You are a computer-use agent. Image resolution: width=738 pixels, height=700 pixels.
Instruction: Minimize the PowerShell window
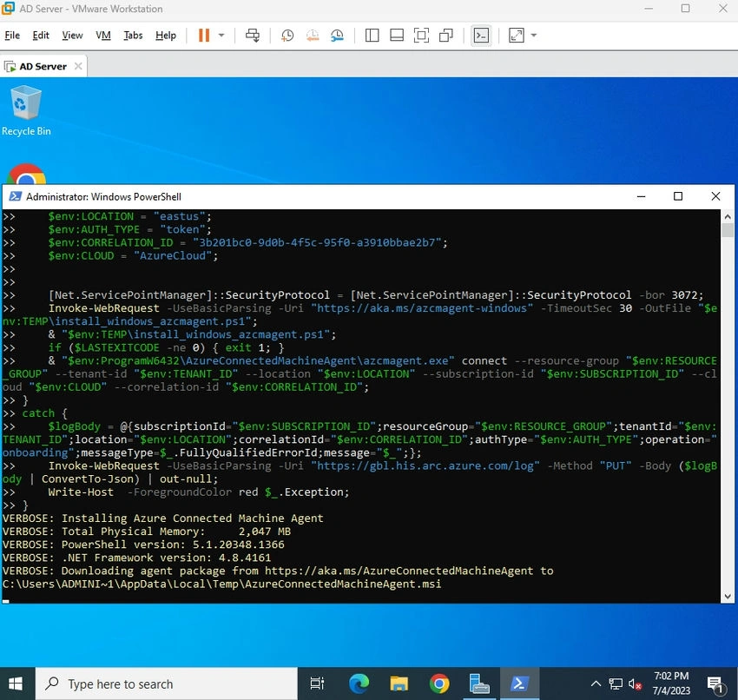pyautogui.click(x=641, y=196)
